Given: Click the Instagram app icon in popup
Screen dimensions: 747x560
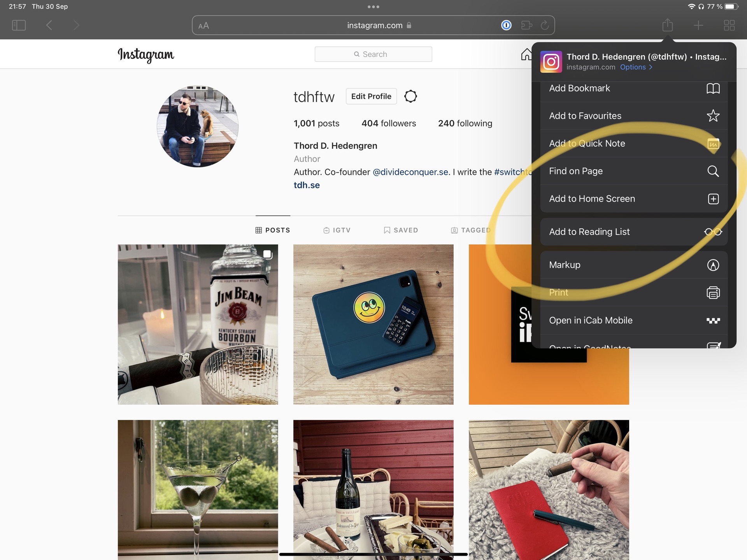Looking at the screenshot, I should (550, 61).
